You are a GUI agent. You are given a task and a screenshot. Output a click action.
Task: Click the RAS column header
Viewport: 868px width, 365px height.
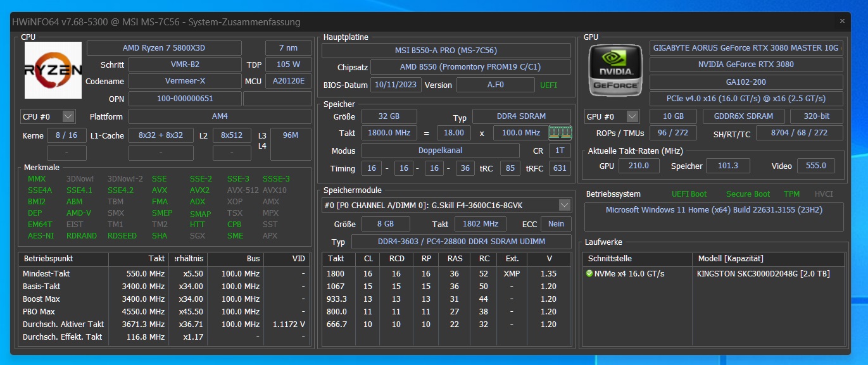tap(455, 259)
